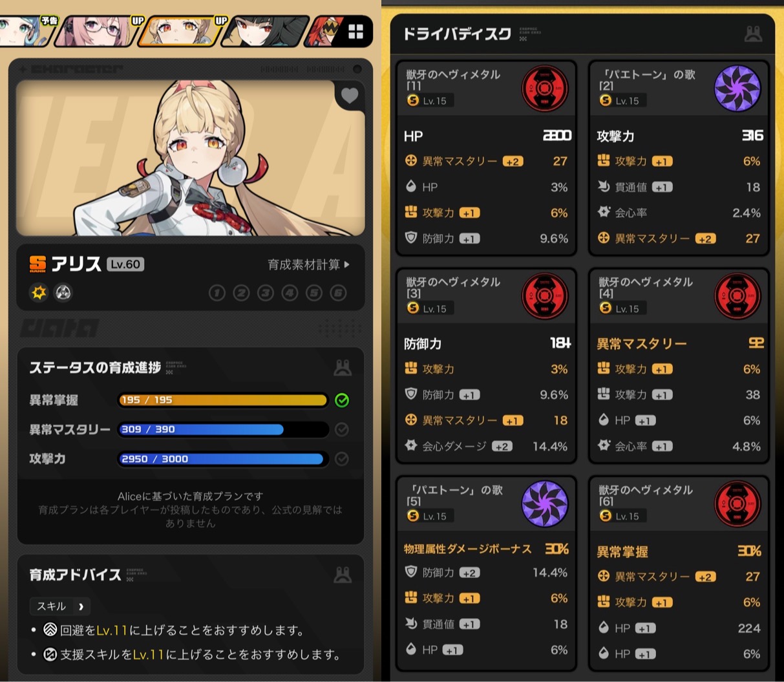Open 育成素材計算 material calculator link
This screenshot has width=784, height=682.
coord(308,264)
